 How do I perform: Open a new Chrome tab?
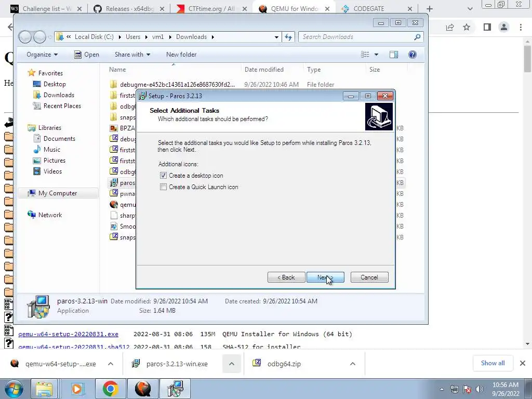pyautogui.click(x=430, y=9)
